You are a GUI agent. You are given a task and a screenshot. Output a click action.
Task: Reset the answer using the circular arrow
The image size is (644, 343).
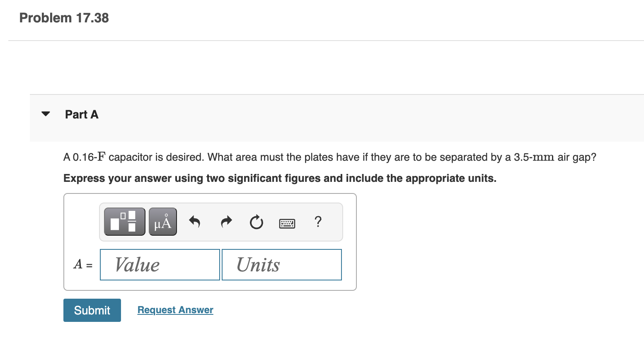256,222
